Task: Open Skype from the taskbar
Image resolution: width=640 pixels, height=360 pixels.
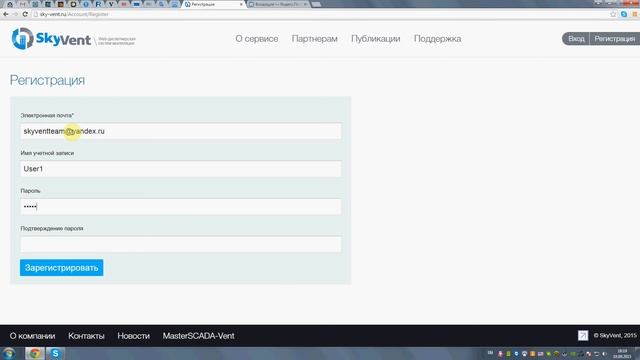Action: [x=55, y=353]
